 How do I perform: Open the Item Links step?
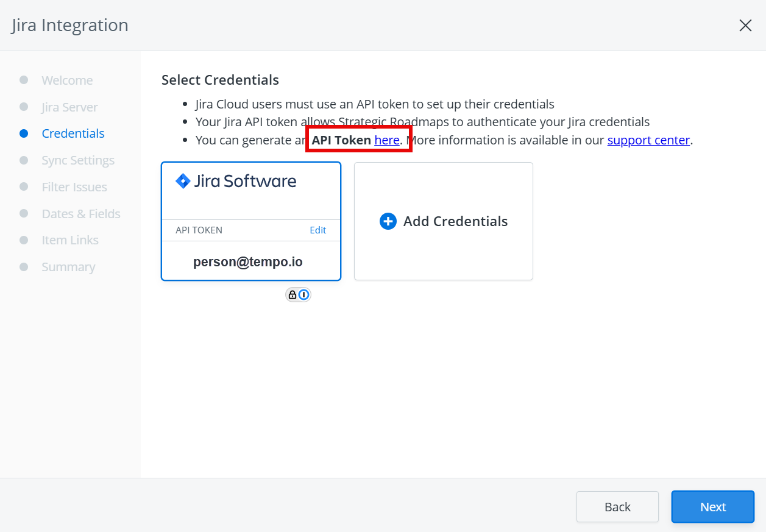coord(69,239)
